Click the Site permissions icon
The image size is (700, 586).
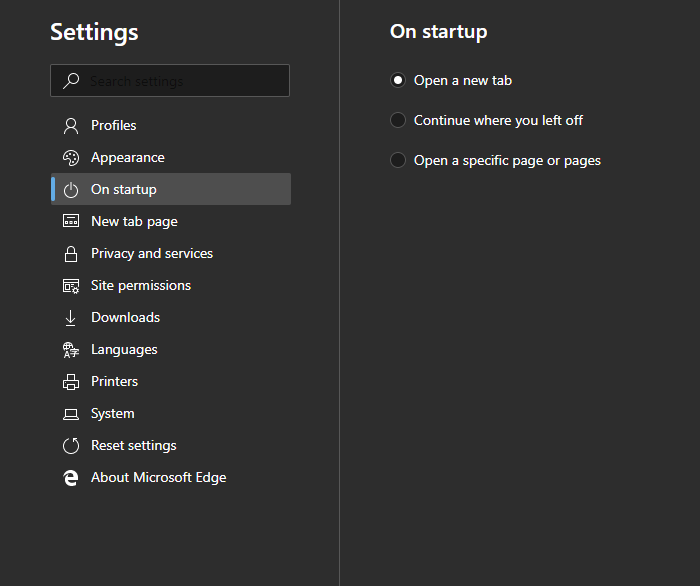coord(71,285)
